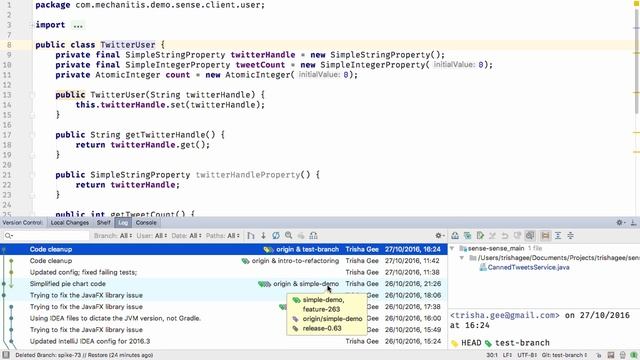Click the first icon in changes toolbar
640x360 pixels.
(455, 236)
